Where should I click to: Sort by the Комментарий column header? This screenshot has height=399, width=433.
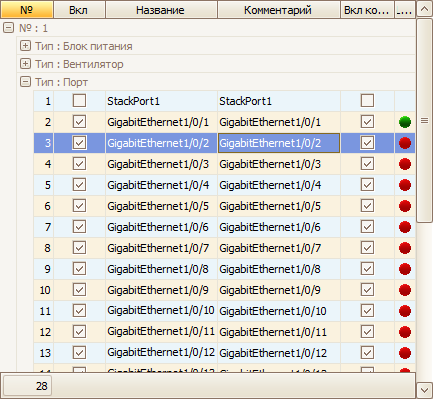coord(279,9)
